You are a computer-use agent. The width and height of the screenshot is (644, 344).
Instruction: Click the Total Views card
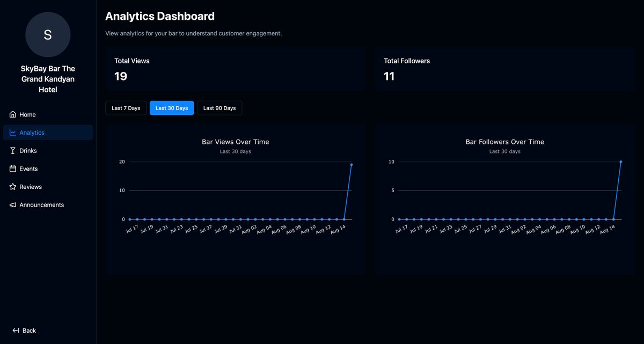(x=235, y=69)
